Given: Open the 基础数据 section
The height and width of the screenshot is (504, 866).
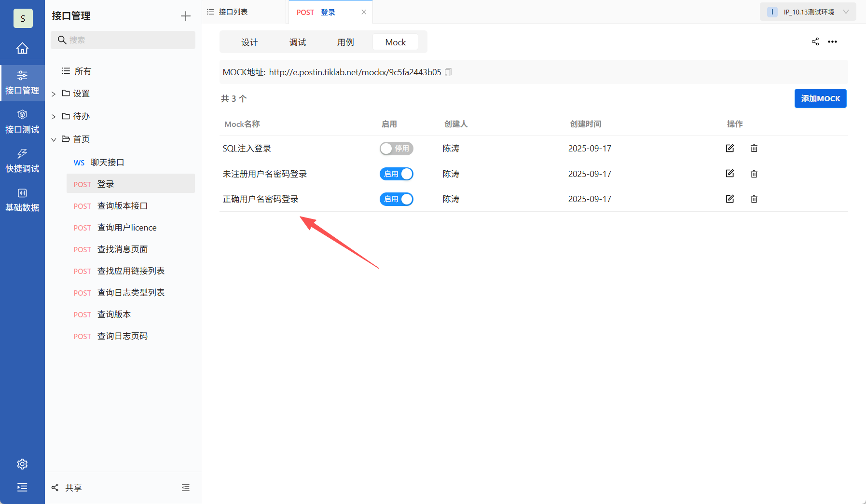Looking at the screenshot, I should (22, 199).
